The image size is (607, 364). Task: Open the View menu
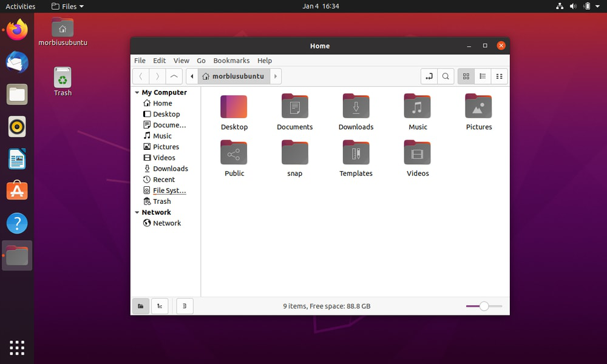pos(181,61)
